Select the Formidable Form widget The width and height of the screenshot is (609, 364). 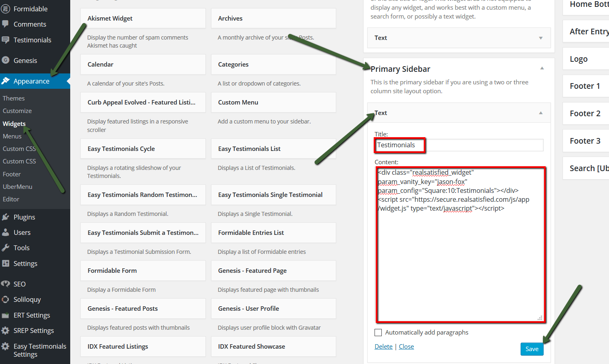[143, 271]
